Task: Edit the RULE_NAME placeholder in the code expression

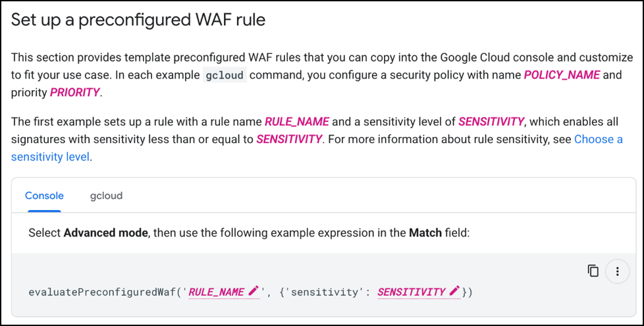Action: point(217,292)
